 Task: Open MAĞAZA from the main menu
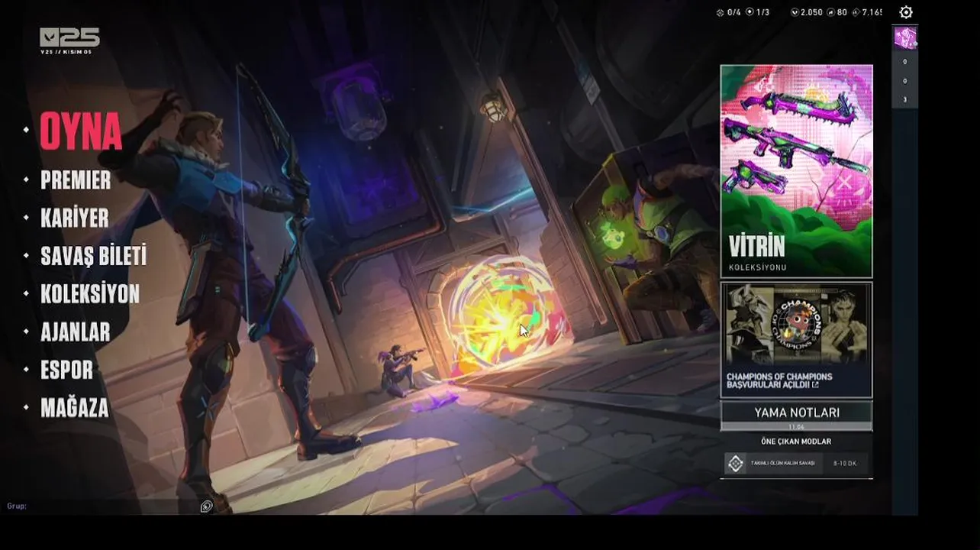[x=75, y=408]
